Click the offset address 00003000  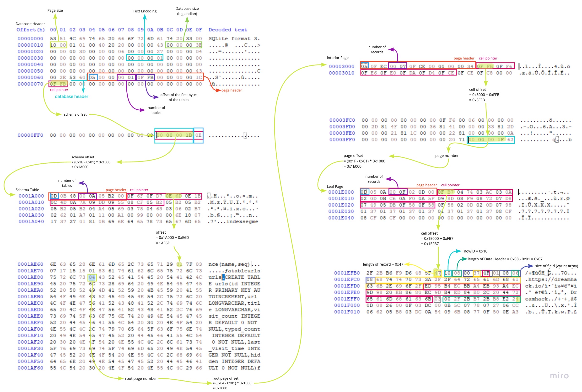pyautogui.click(x=341, y=66)
